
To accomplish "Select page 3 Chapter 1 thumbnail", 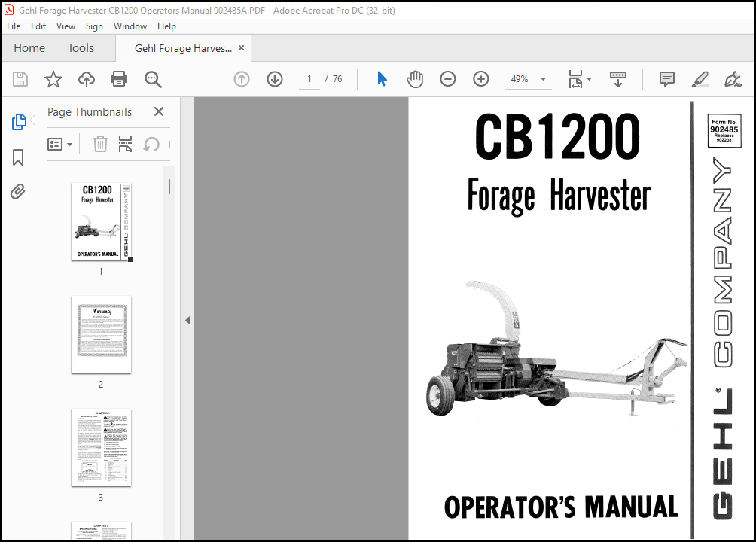I will point(101,447).
